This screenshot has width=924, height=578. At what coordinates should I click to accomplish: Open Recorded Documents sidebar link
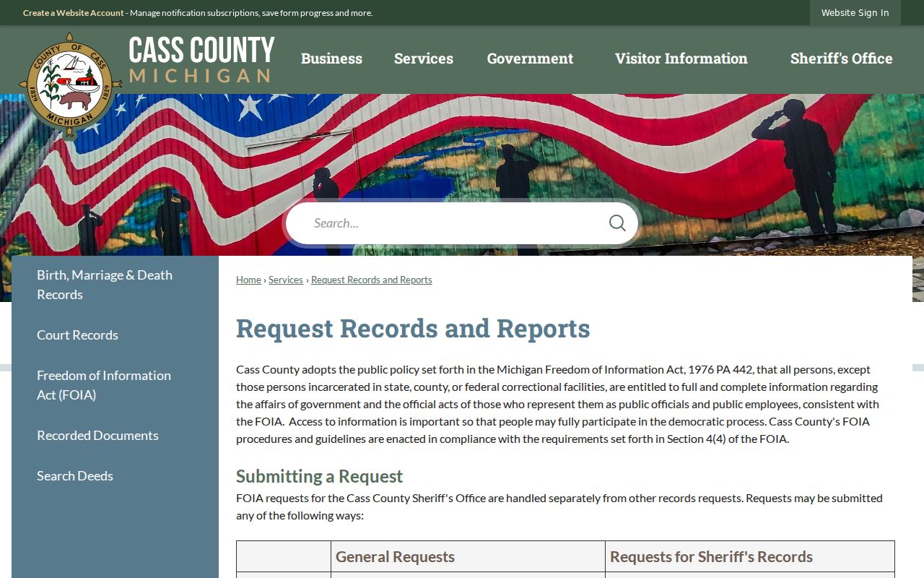point(115,435)
